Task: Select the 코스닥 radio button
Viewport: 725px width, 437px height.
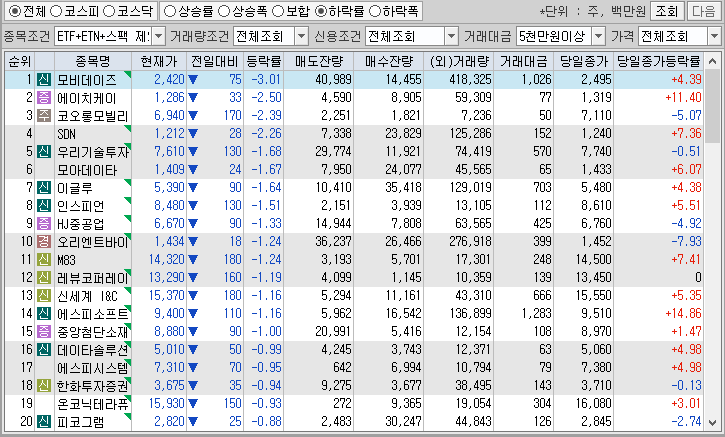Action: (x=109, y=11)
